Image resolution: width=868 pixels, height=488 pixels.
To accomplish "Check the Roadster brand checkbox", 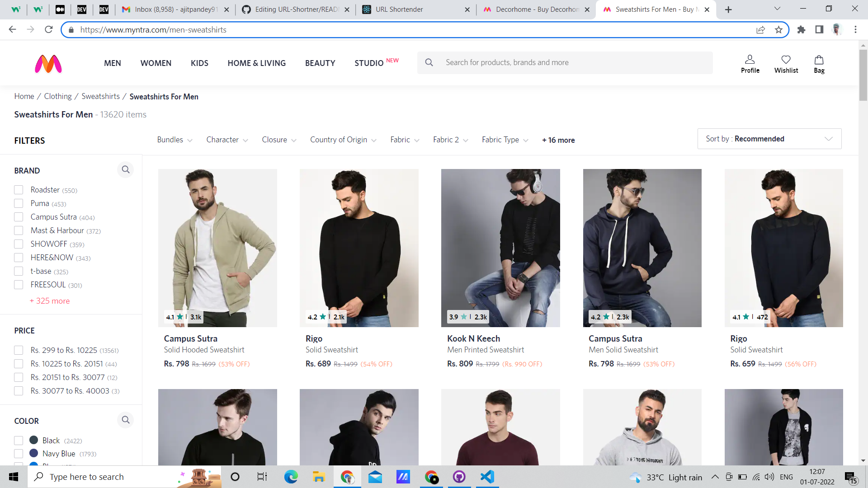I will click(x=19, y=190).
